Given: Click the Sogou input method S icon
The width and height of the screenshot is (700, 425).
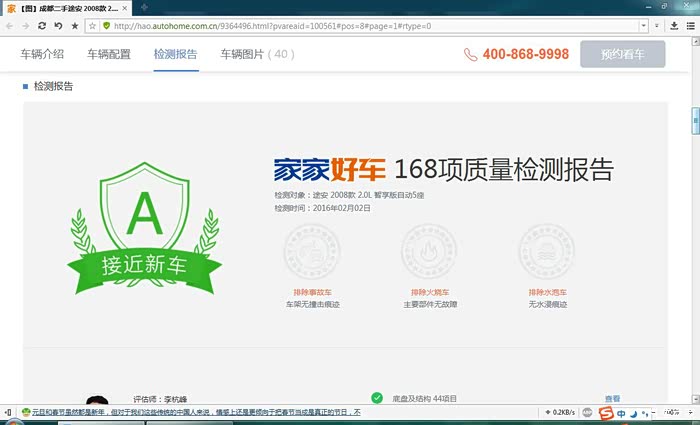Looking at the screenshot, I should pos(606,413).
